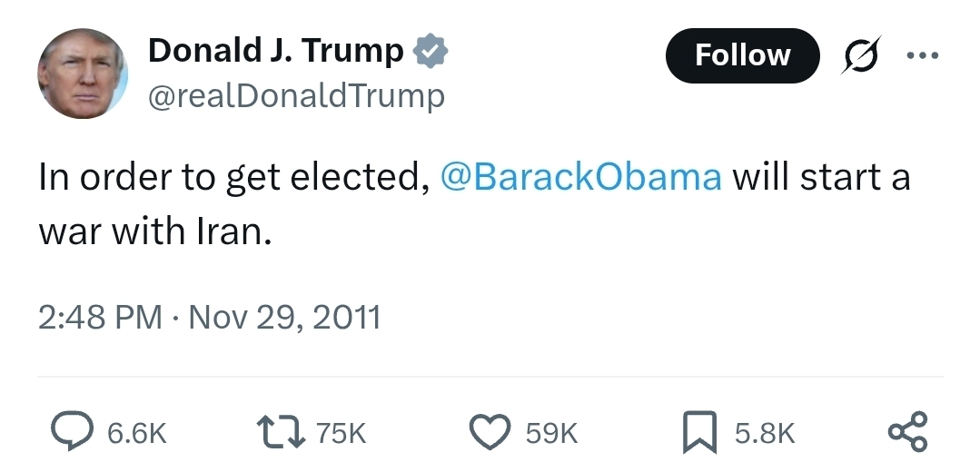
Task: Open the Donald J. Trump display name link
Action: 275,51
